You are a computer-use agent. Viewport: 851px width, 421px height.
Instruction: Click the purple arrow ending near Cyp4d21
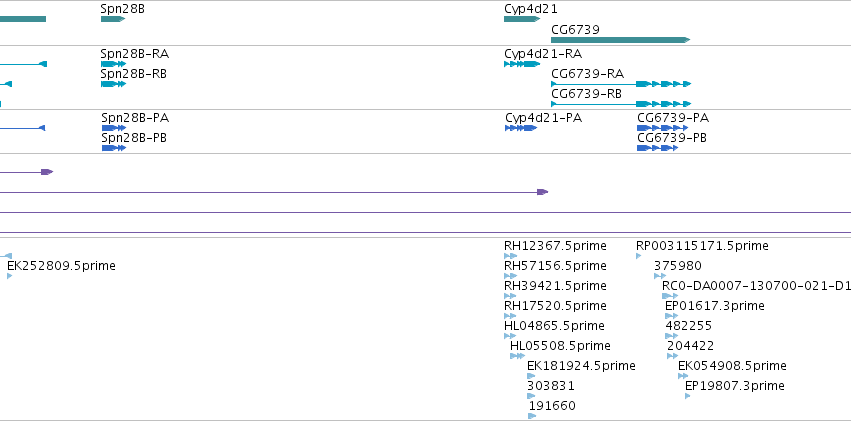tap(274, 192)
